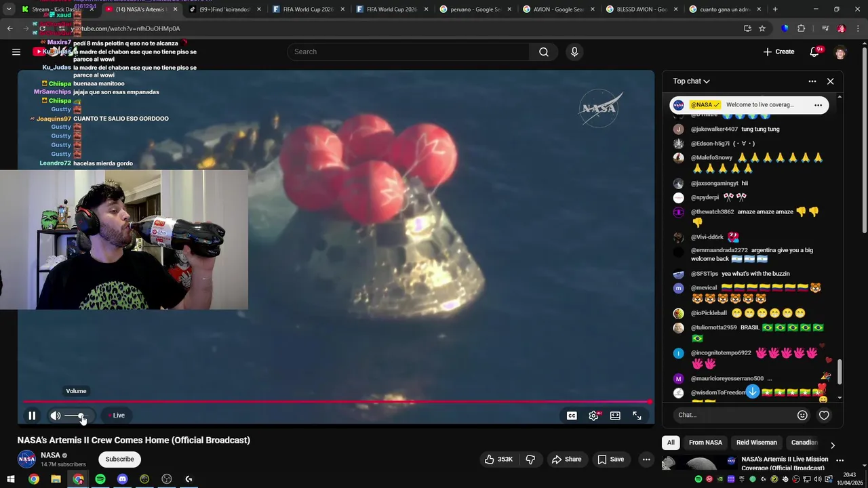Click the YouTube search input field
Viewport: 868px width, 488px height.
click(x=409, y=52)
